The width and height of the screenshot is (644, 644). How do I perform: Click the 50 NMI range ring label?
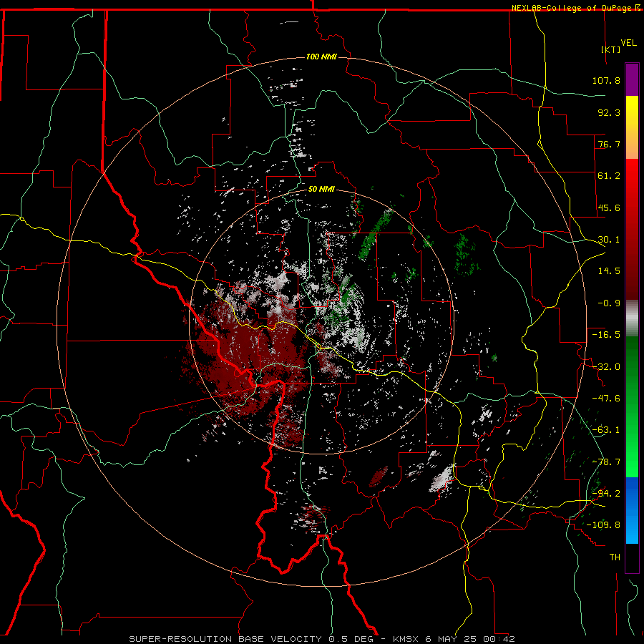tap(321, 189)
